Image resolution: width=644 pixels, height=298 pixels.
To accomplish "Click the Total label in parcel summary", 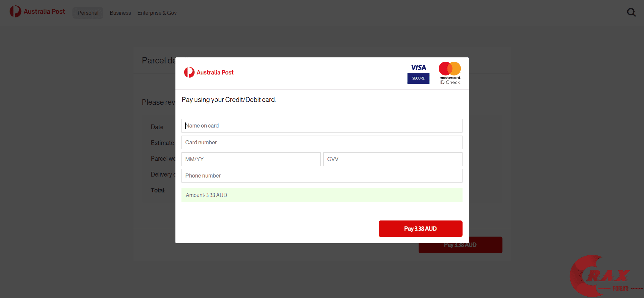I will 158,190.
